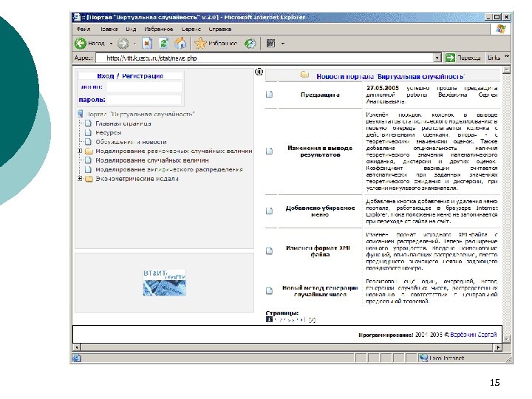Click the document icon beside Изменен формат XML файла

click(x=269, y=251)
